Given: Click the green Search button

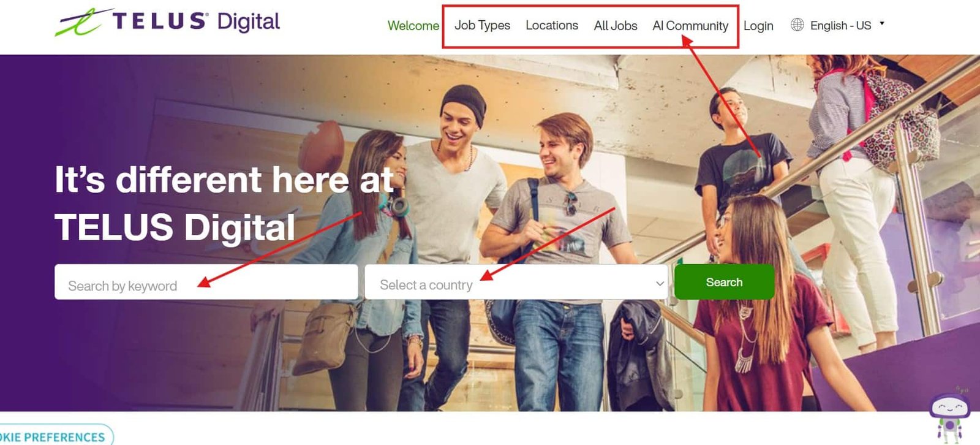Looking at the screenshot, I should [x=724, y=282].
